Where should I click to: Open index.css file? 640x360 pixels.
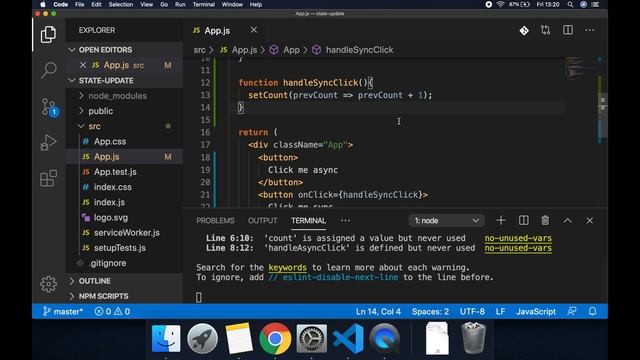[113, 187]
